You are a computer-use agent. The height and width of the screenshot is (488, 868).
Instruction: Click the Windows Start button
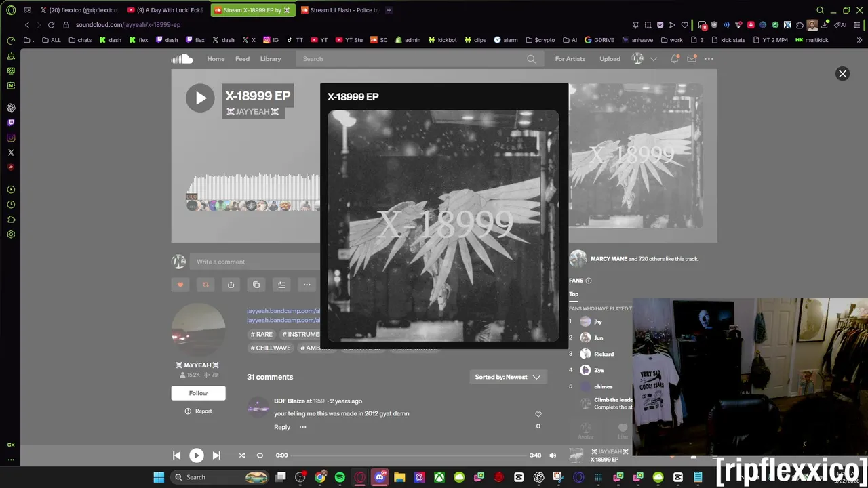(159, 477)
